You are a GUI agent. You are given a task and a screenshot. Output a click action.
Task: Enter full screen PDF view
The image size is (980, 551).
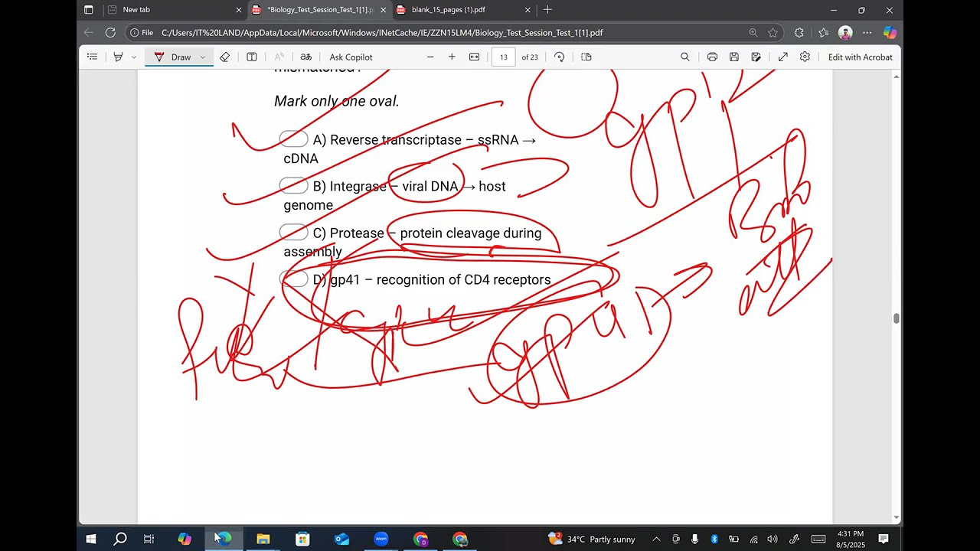click(x=783, y=57)
